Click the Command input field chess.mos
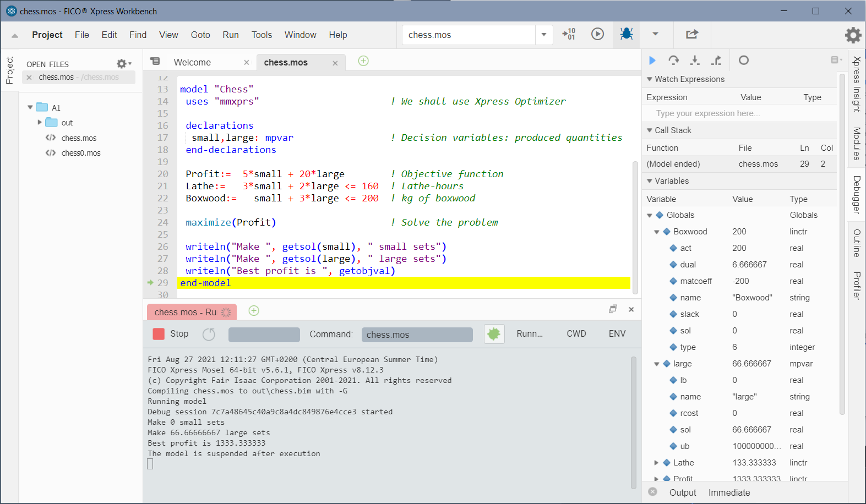 coord(417,335)
